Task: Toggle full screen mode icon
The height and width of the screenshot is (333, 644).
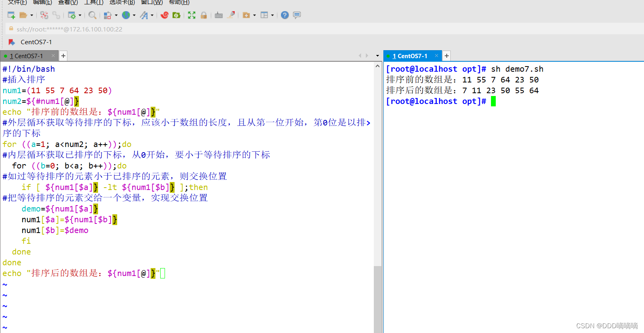Action: click(x=192, y=15)
